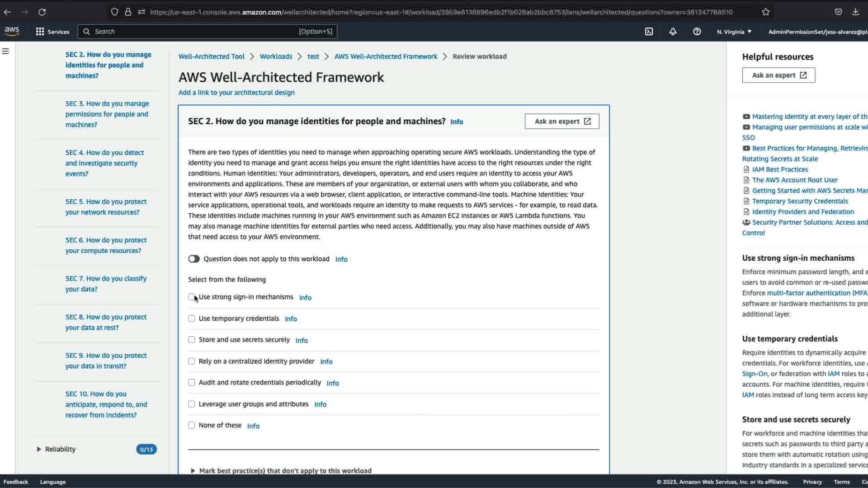The width and height of the screenshot is (868, 488).
Task: Open AWS CloudShell terminal icon
Action: [x=649, y=32]
